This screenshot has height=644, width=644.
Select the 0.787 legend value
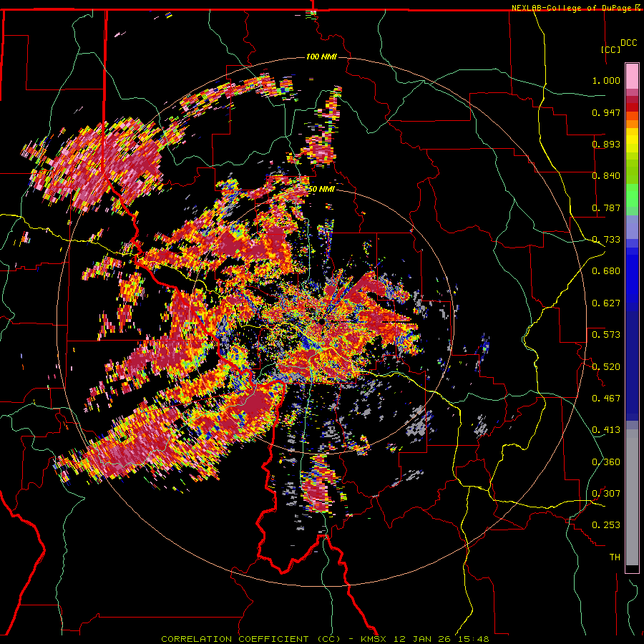(x=606, y=208)
